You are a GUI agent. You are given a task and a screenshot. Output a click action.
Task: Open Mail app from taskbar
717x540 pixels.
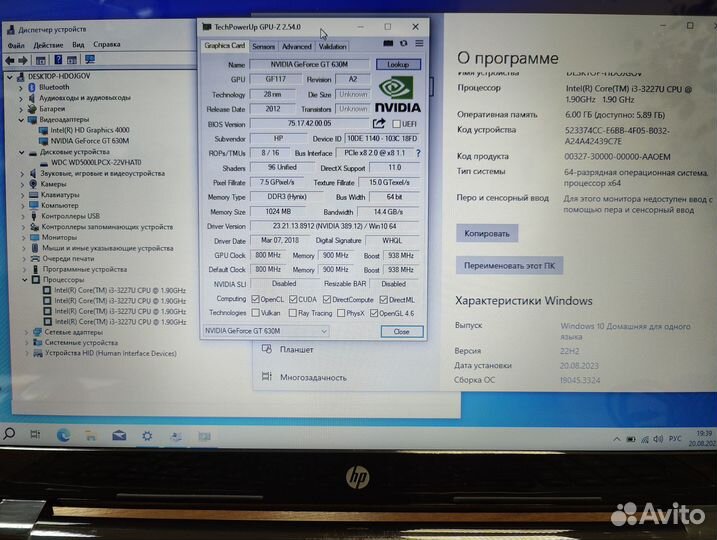119,435
